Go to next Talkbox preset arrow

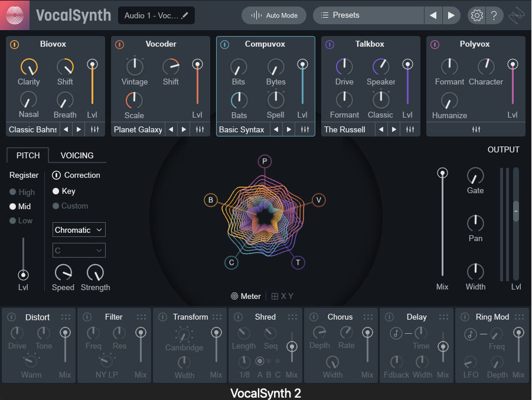click(x=394, y=129)
